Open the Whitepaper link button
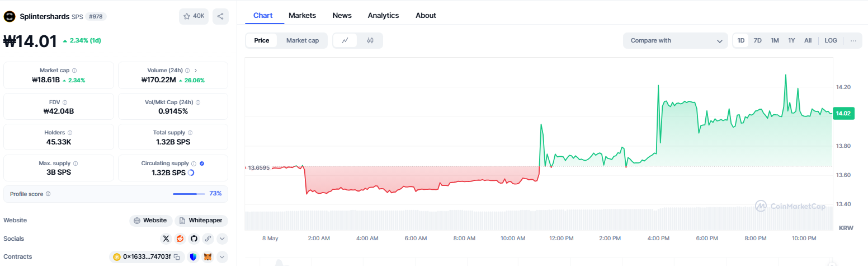This screenshot has height=266, width=868. 202,220
